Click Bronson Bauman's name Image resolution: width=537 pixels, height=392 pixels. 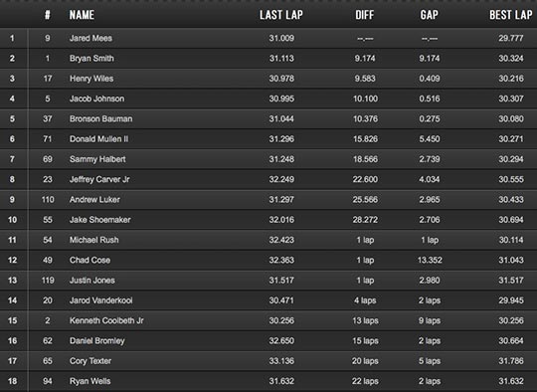(x=101, y=119)
